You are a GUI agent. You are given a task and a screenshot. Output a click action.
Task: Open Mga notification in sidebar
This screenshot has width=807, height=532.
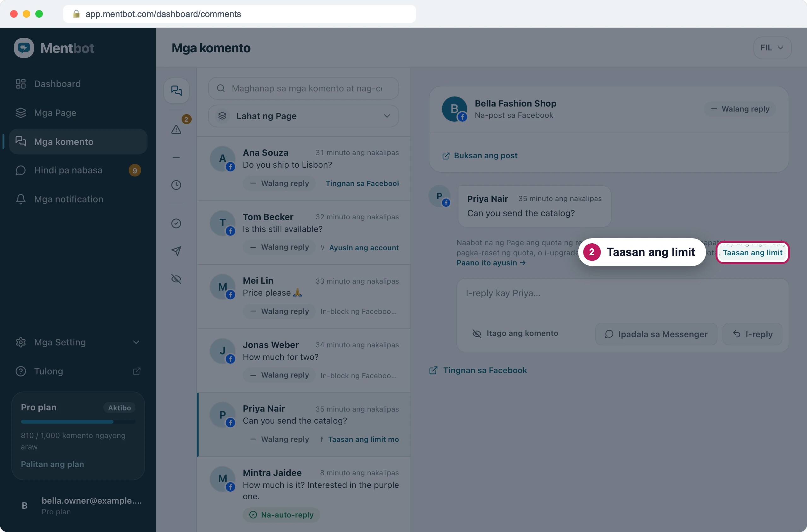click(x=78, y=199)
